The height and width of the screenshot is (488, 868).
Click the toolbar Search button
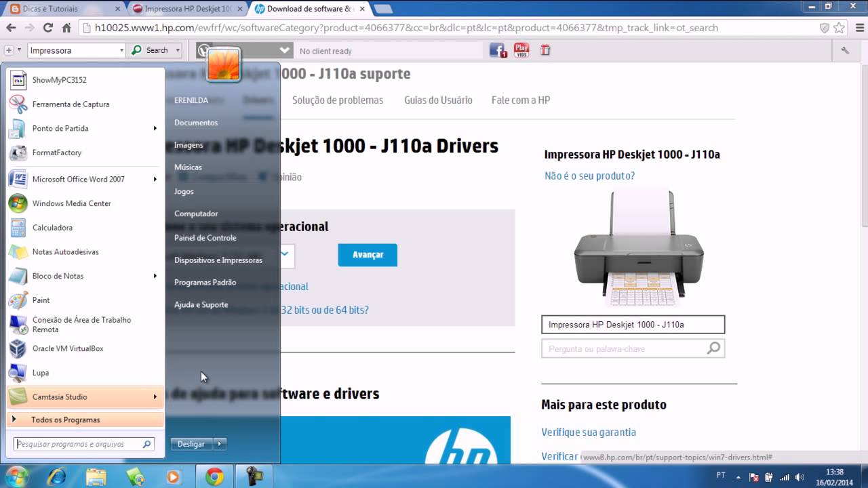(151, 50)
